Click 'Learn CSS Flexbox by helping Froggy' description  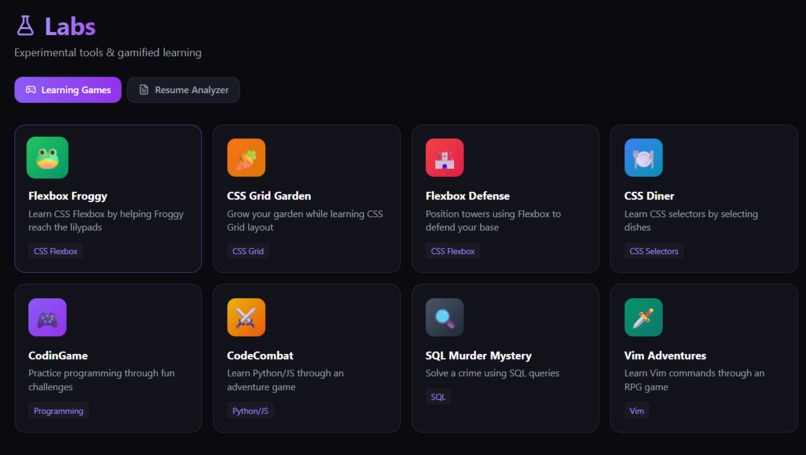[106, 221]
